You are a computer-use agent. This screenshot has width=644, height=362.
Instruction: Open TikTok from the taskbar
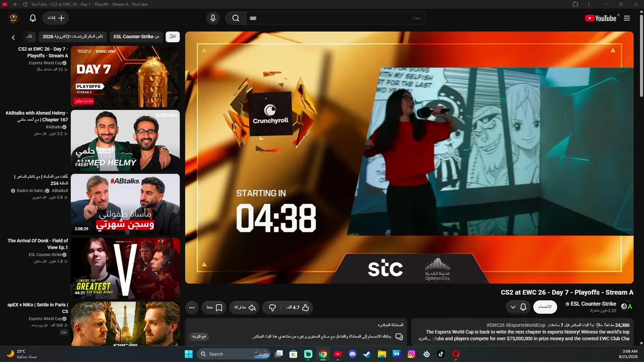tap(441, 354)
